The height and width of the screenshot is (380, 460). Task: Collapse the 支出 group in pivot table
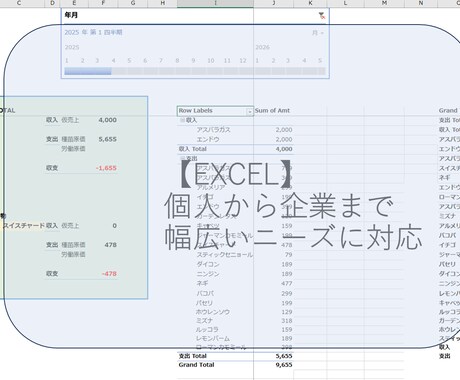point(182,158)
